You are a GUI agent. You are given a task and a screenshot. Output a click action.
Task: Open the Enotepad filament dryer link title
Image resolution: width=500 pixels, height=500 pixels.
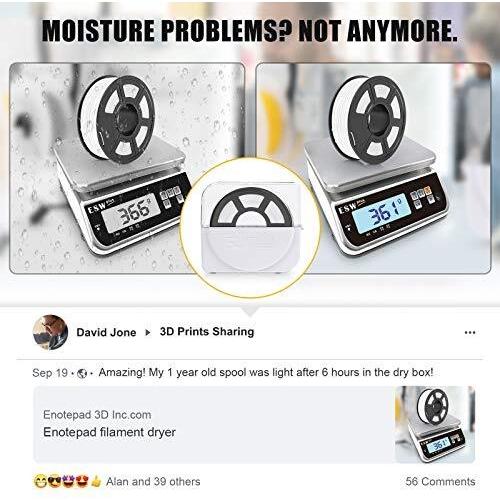109,432
